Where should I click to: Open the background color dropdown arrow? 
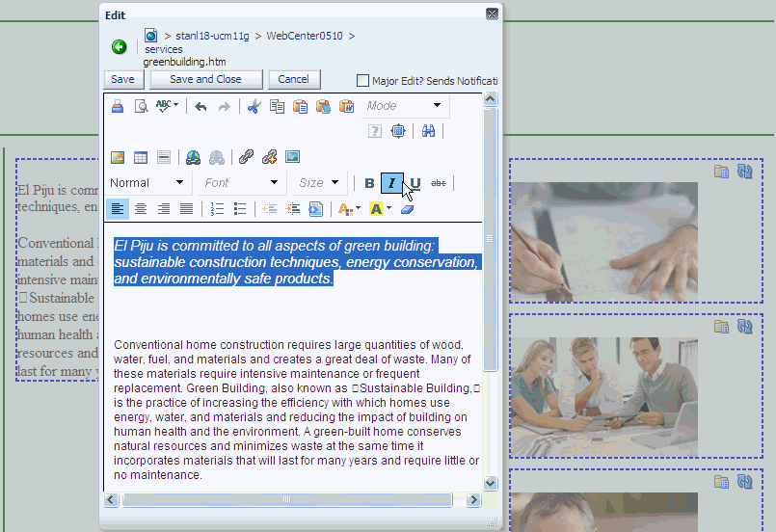click(x=389, y=208)
